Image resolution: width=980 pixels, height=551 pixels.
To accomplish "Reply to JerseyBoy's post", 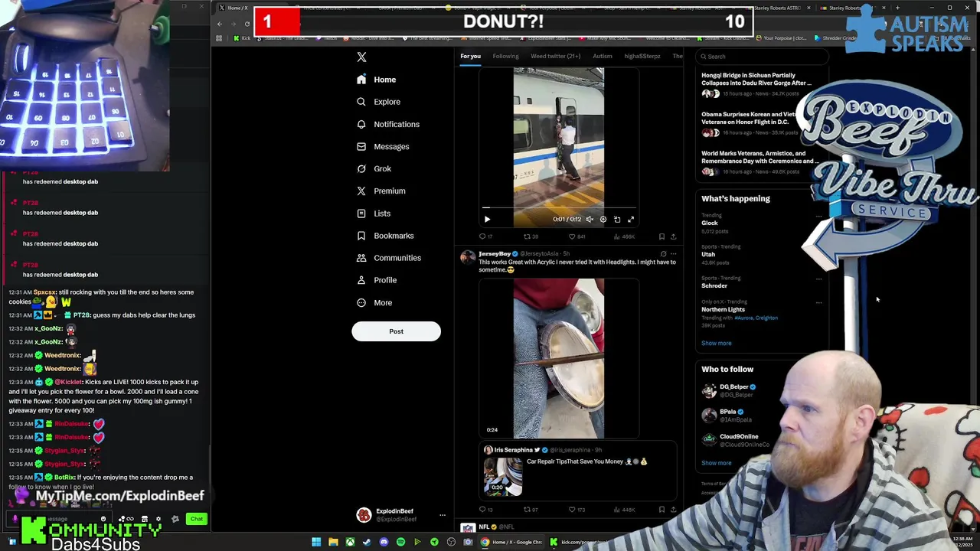I will [485, 509].
